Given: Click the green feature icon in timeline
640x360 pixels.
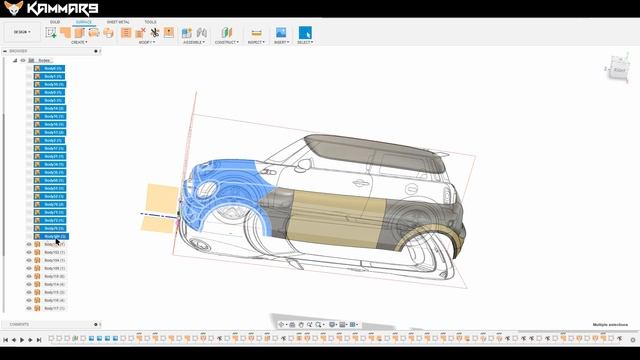Looking at the screenshot, I should coord(75,339).
